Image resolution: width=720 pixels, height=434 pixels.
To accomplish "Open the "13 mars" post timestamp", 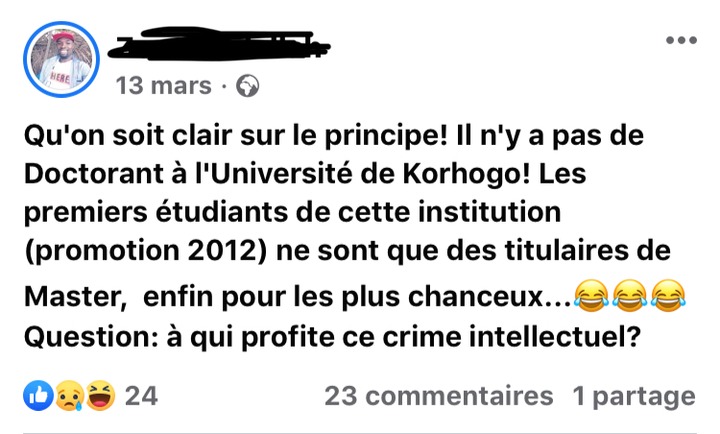I will (x=164, y=86).
